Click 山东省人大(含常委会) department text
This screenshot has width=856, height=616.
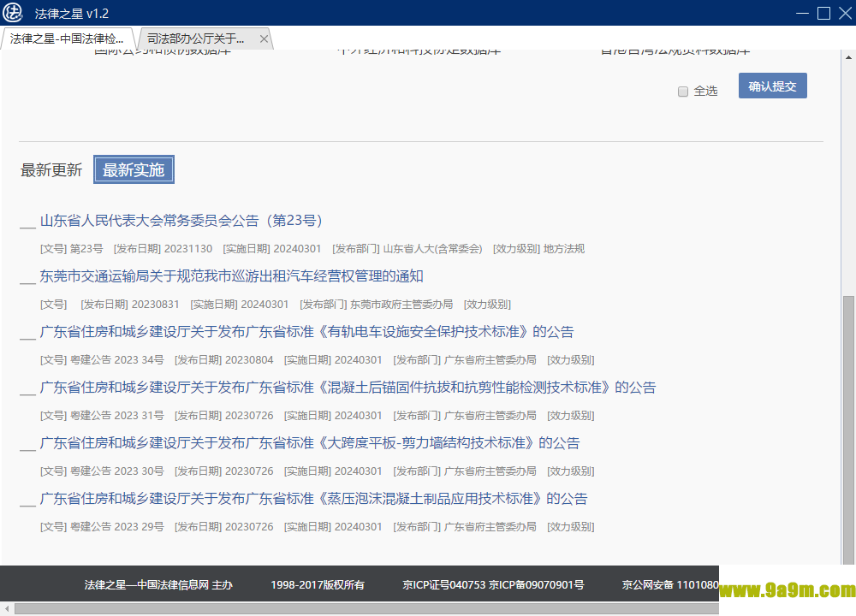pos(432,249)
